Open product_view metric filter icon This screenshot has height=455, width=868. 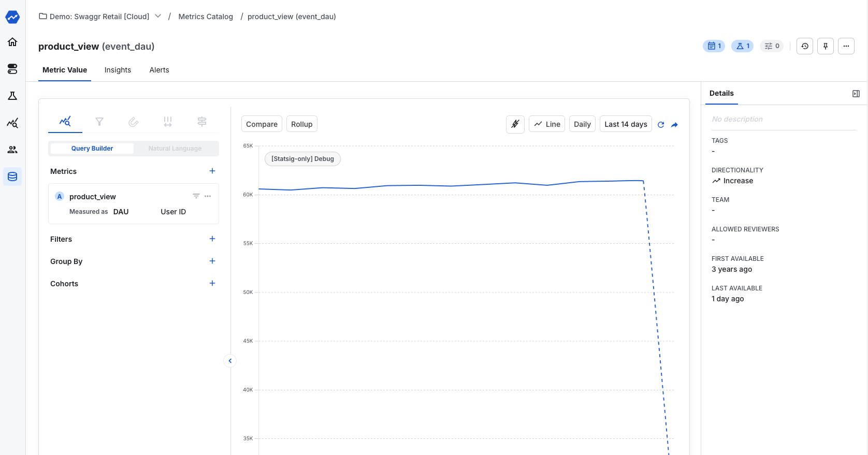(196, 196)
